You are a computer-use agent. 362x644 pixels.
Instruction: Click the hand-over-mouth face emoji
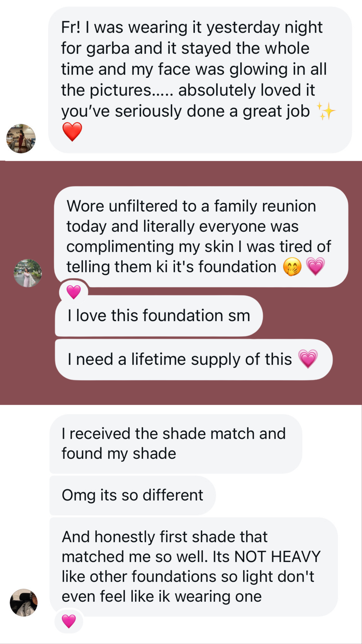pyautogui.click(x=292, y=267)
